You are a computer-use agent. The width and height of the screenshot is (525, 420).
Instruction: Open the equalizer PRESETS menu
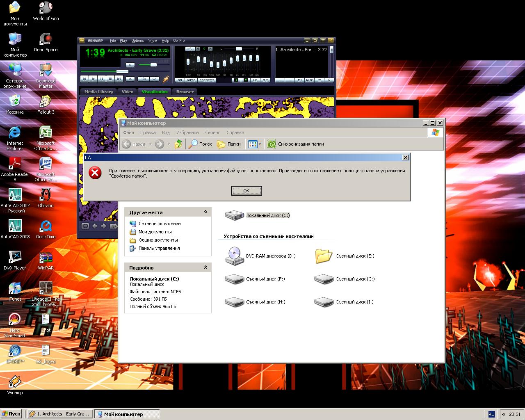pos(207,80)
